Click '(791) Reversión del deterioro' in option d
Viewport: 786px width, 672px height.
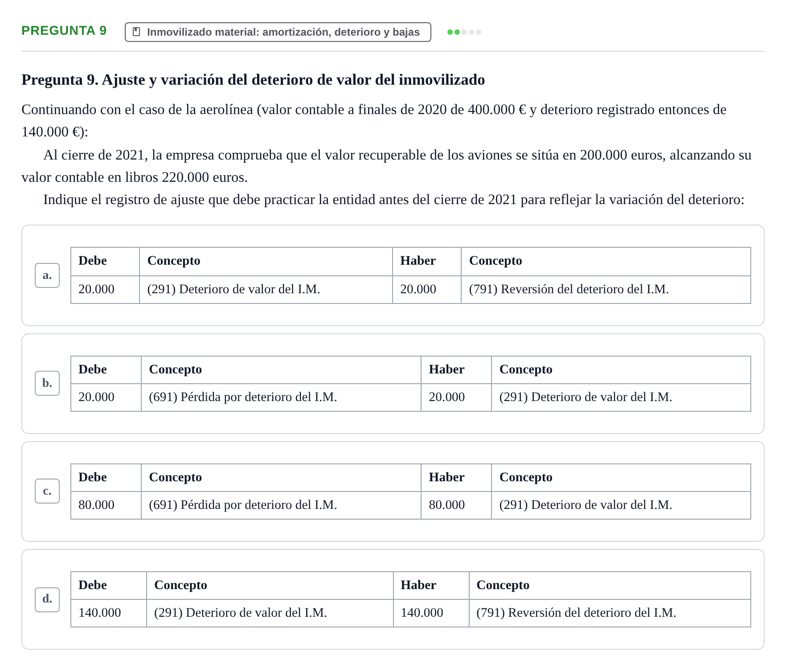(x=576, y=613)
